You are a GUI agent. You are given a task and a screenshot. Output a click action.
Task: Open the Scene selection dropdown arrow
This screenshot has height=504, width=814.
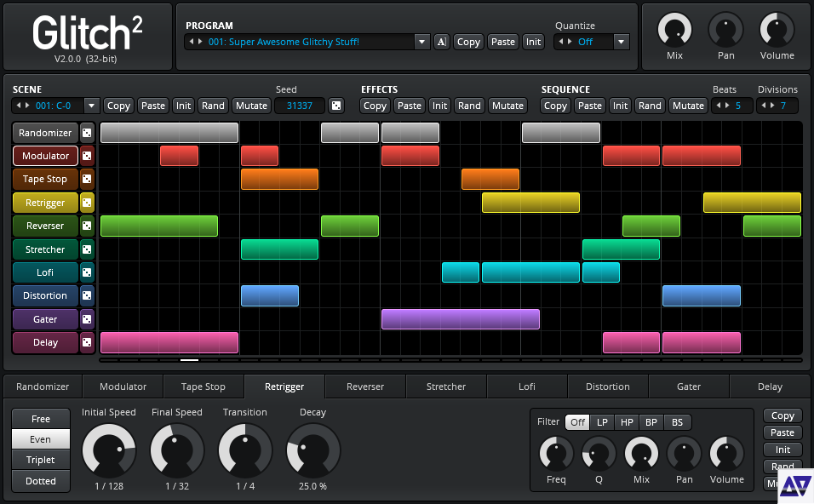coord(91,106)
